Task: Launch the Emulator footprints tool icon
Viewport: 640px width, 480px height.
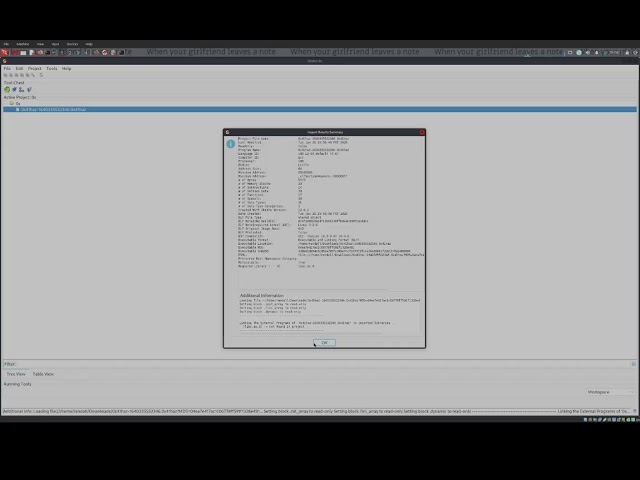Action: coord(21,89)
